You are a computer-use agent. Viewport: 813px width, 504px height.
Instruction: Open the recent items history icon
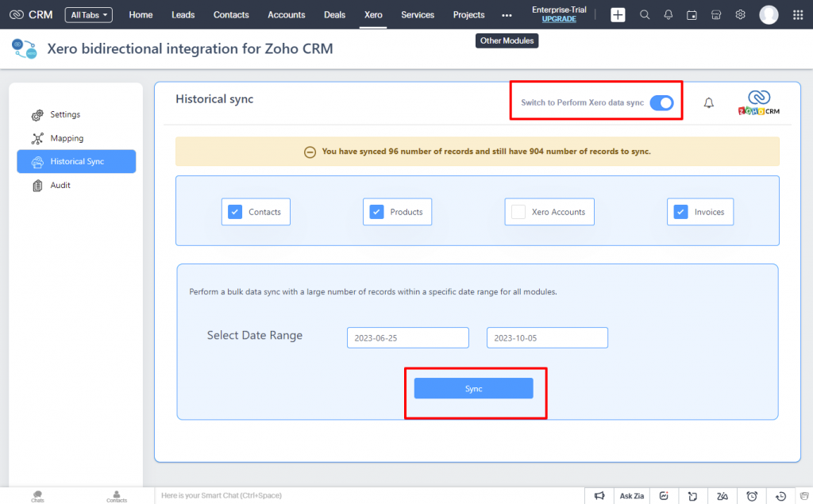(781, 496)
